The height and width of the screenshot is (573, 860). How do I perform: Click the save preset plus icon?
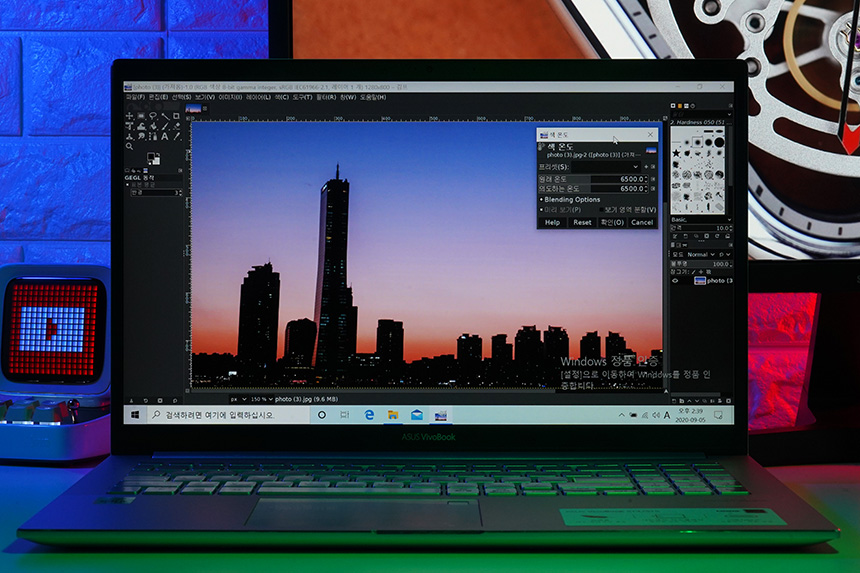point(646,166)
